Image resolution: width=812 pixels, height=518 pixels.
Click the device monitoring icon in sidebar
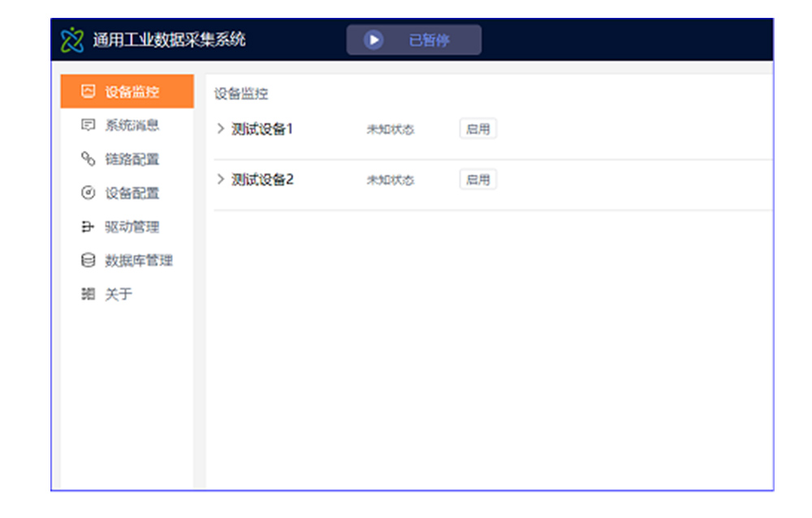[88, 92]
